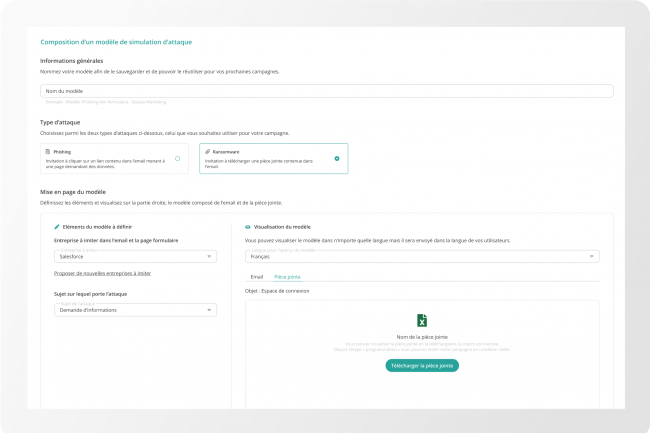The image size is (650, 433).
Task: Click the Nom du modèle input field
Action: [x=326, y=91]
